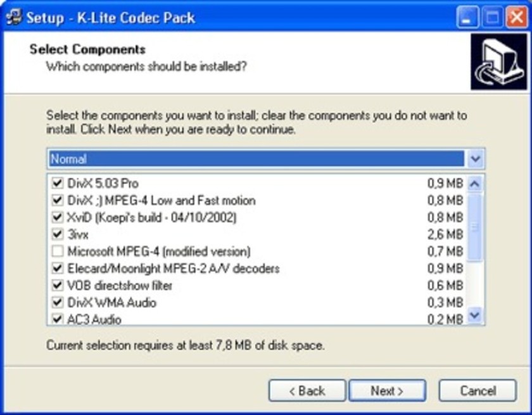532x415 pixels.
Task: Uncheck Elecard/Moonlight MPEG-2 A/V decoders
Action: [58, 269]
